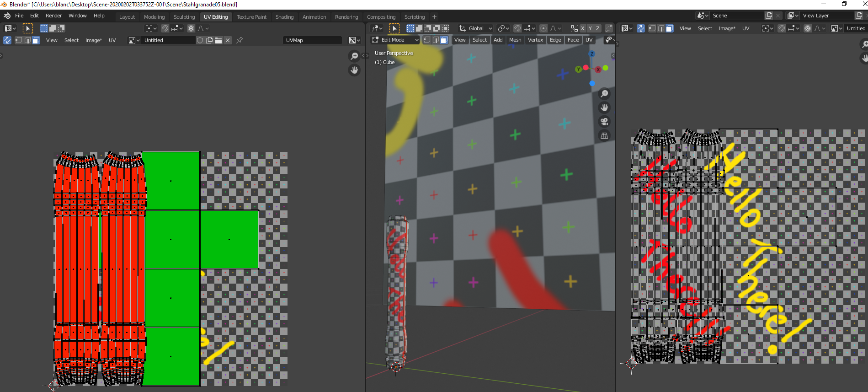Open display channels dropdown in left UV editor
This screenshot has height=392, width=868.
354,40
